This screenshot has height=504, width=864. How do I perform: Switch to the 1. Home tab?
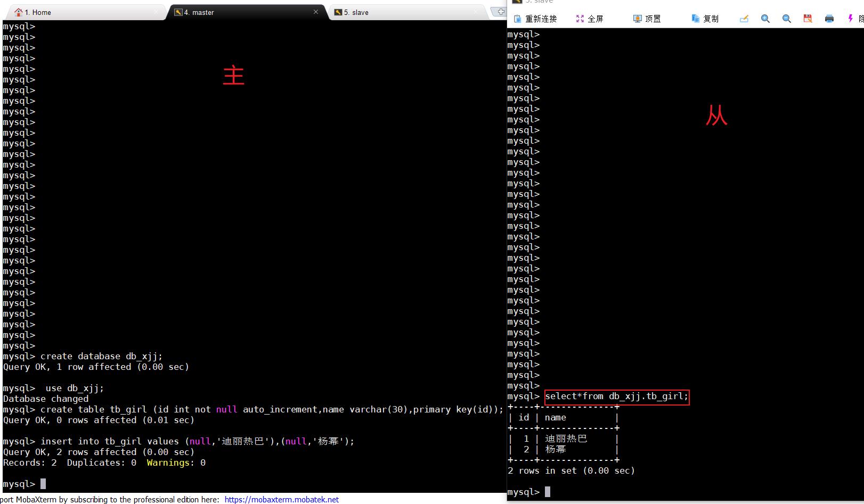point(85,12)
